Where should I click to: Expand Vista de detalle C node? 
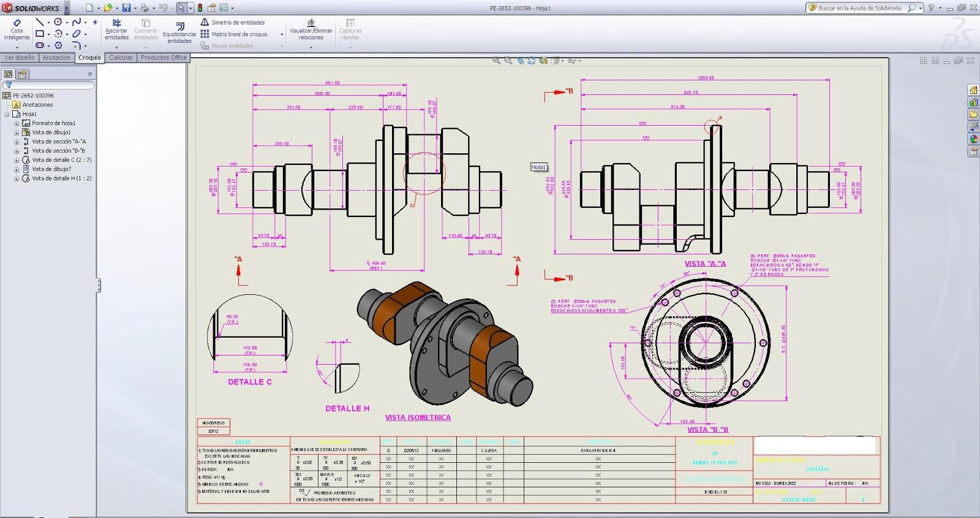[17, 160]
